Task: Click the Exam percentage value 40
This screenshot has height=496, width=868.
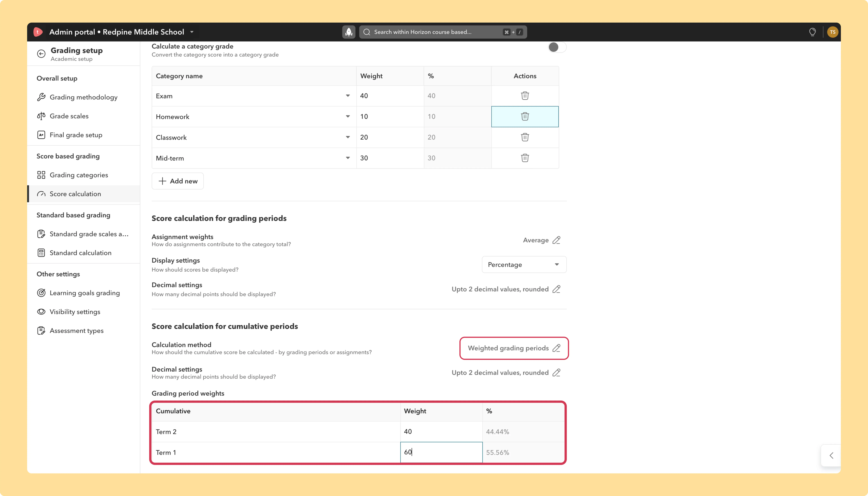Action: (x=431, y=96)
